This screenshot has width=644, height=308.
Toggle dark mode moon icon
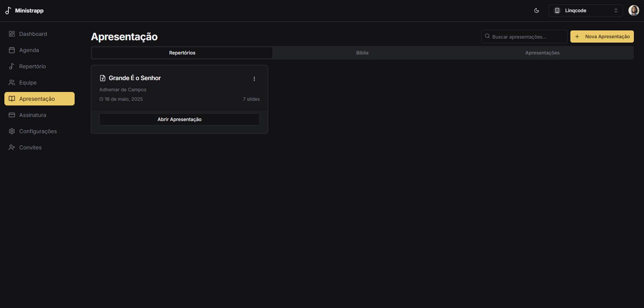coord(536,10)
